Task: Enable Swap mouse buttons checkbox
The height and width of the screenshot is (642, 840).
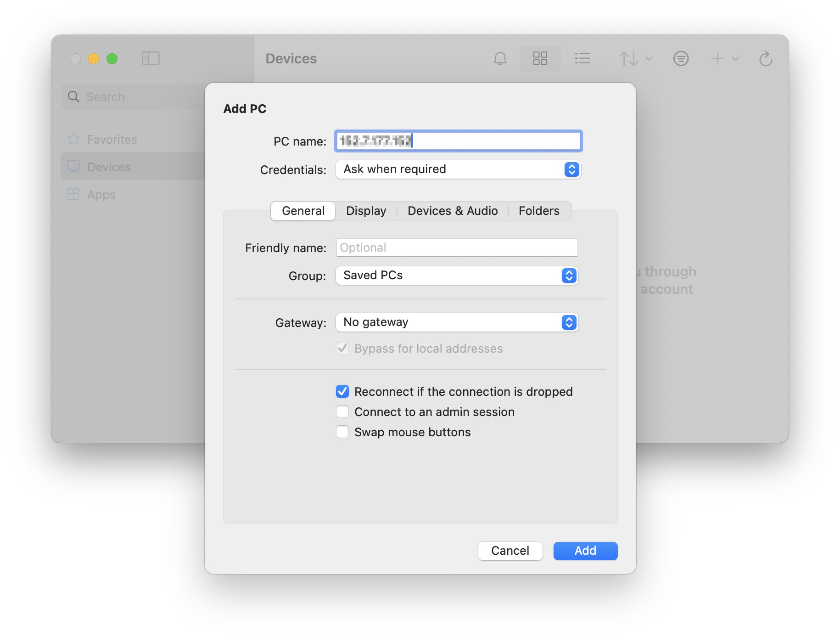Action: (x=342, y=432)
